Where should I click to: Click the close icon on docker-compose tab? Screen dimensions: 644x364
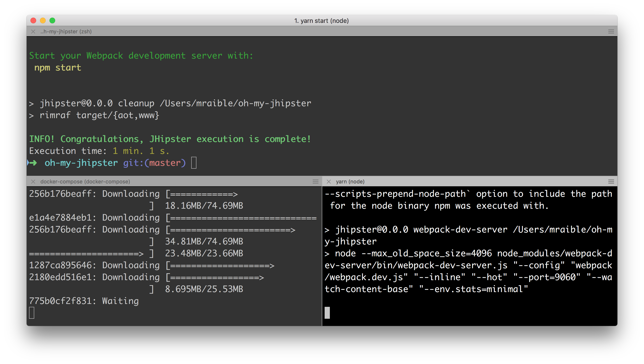coord(34,181)
